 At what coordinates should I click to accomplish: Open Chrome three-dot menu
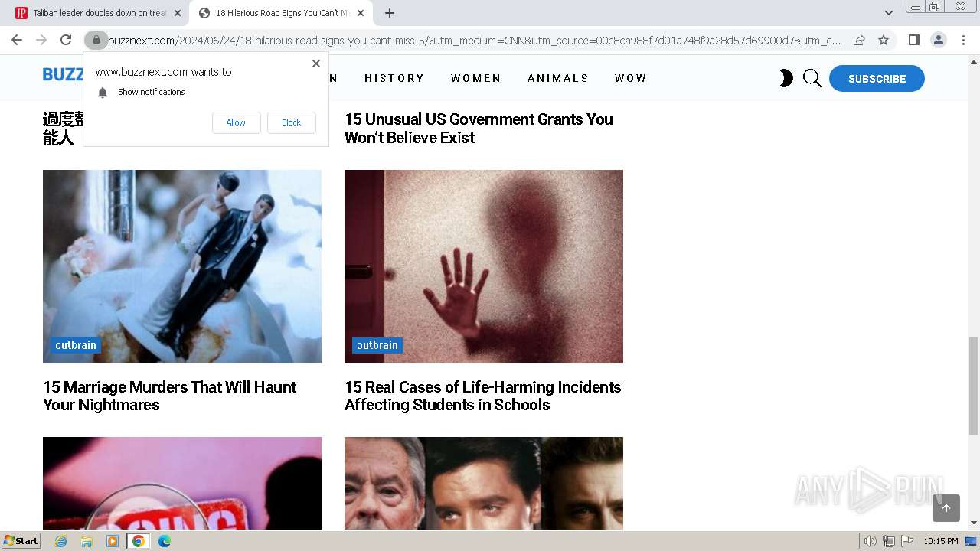click(x=963, y=40)
